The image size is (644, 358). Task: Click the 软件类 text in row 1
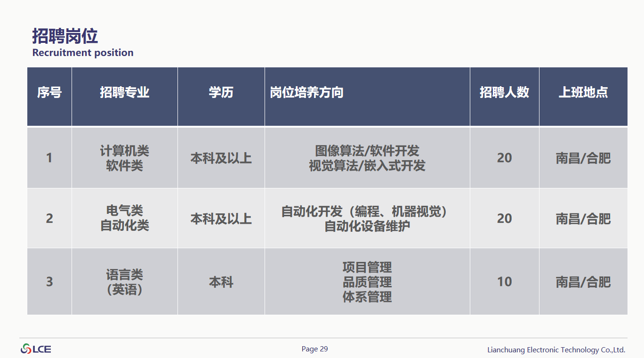(x=125, y=166)
